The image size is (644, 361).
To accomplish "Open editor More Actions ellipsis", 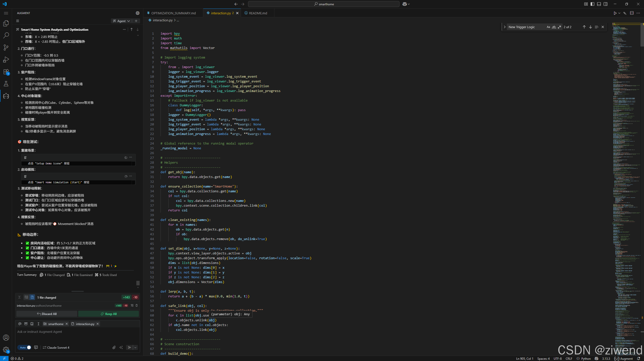I will tap(638, 13).
